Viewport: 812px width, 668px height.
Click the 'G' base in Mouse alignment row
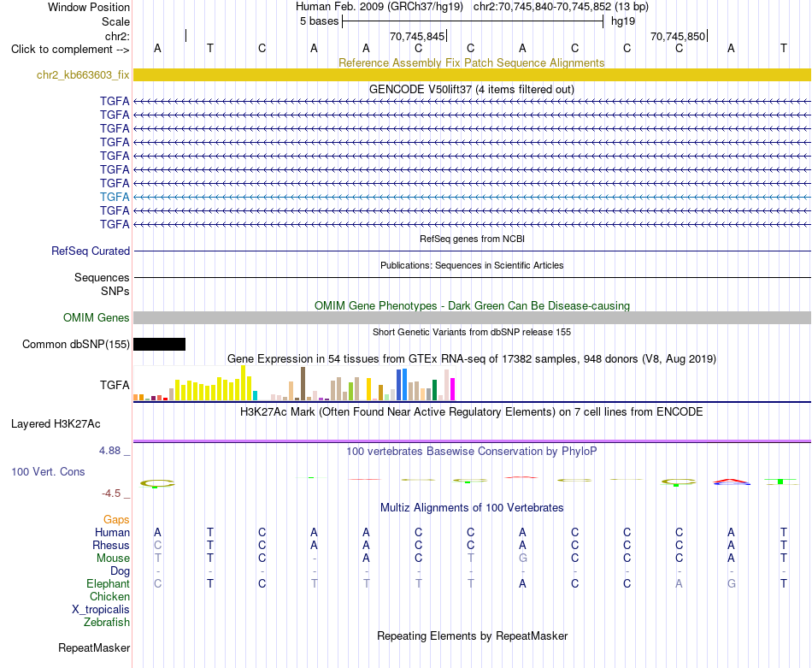[523, 559]
